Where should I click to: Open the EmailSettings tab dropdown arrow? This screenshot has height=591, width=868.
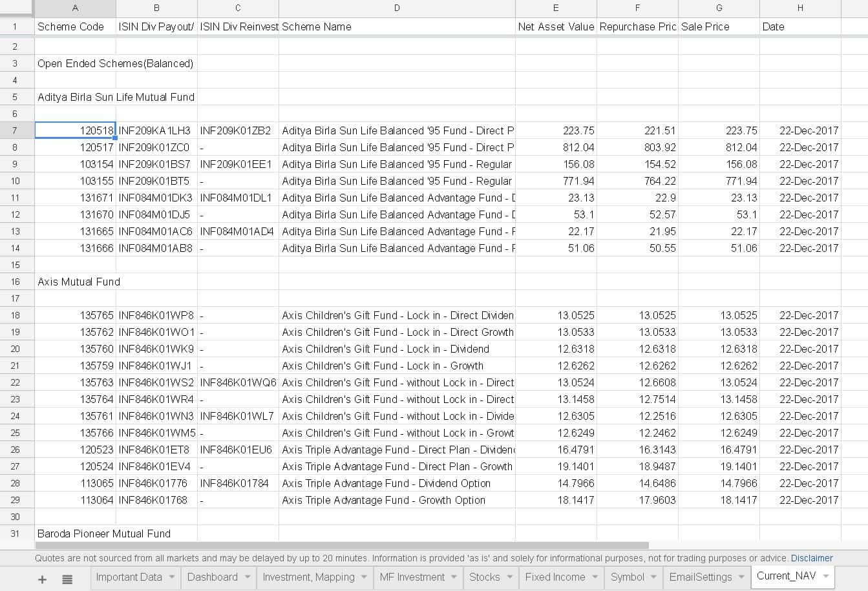742,577
